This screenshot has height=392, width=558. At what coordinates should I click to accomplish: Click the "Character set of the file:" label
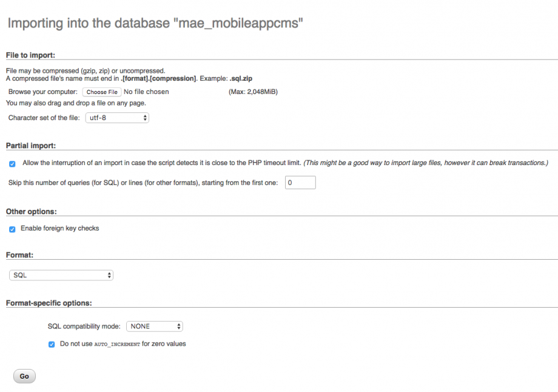point(44,118)
